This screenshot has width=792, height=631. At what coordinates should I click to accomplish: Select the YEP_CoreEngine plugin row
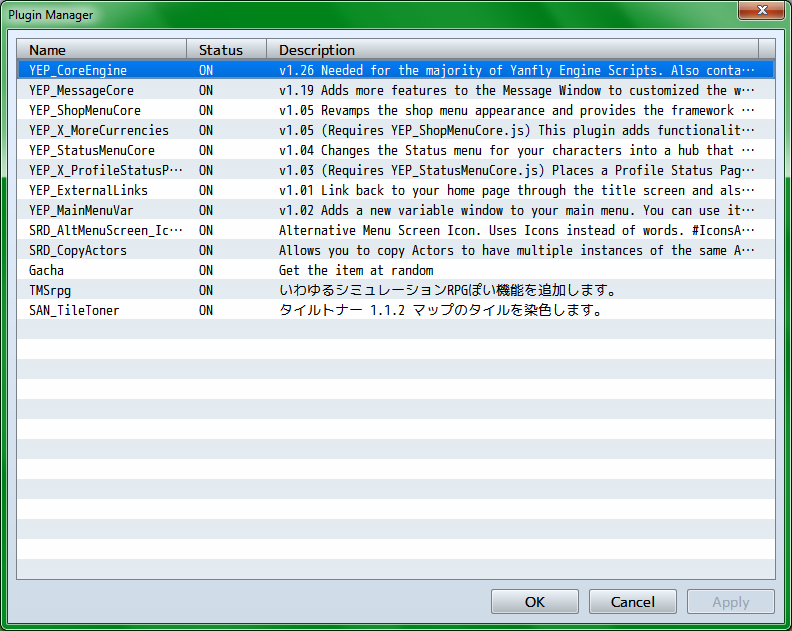tap(395, 70)
